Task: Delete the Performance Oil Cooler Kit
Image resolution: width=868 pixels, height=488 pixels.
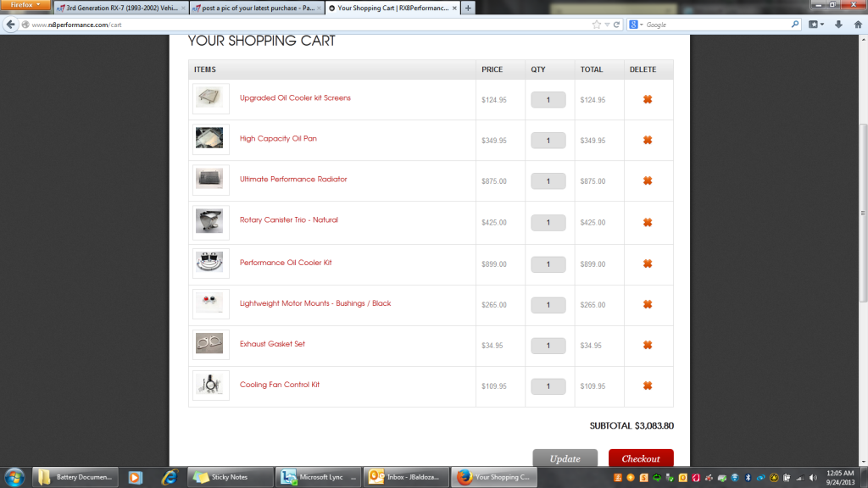Action: pyautogui.click(x=647, y=264)
